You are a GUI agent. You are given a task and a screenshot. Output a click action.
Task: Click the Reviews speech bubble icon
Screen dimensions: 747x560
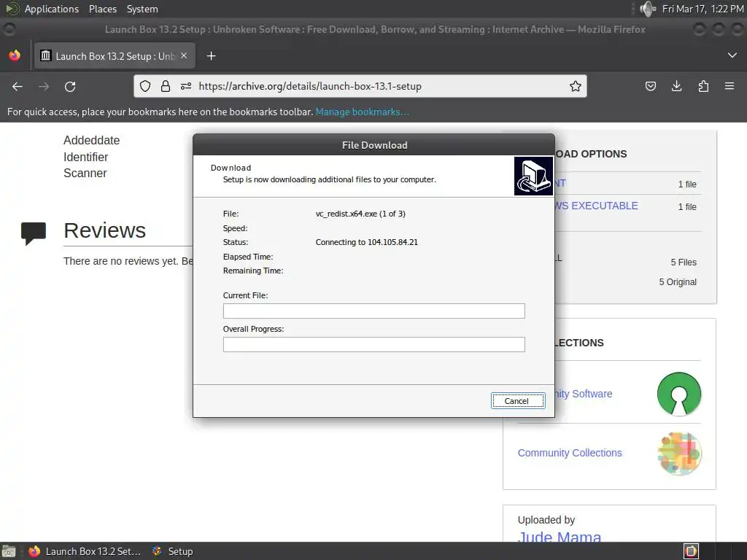(34, 233)
